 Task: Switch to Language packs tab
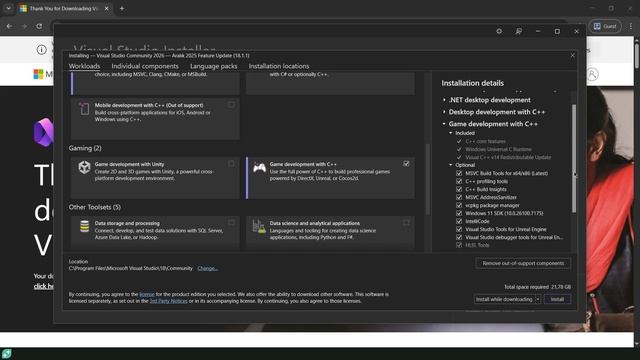pos(213,66)
